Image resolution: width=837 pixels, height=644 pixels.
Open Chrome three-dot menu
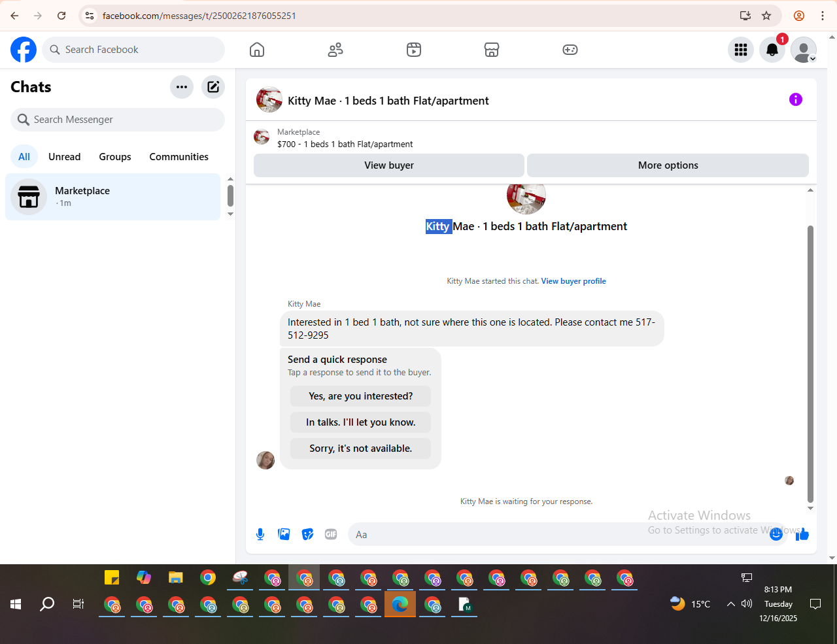pyautogui.click(x=823, y=16)
